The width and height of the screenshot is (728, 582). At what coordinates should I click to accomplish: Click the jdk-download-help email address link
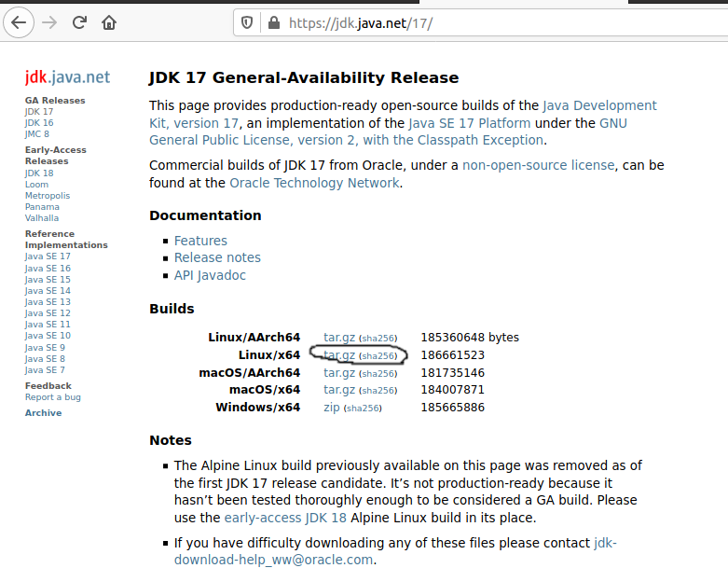(x=395, y=551)
